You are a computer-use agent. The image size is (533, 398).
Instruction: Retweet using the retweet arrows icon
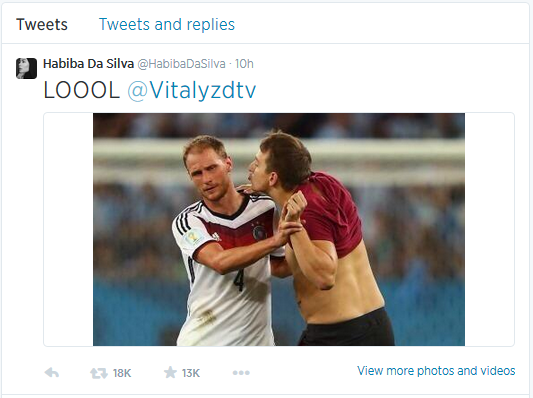tap(99, 373)
